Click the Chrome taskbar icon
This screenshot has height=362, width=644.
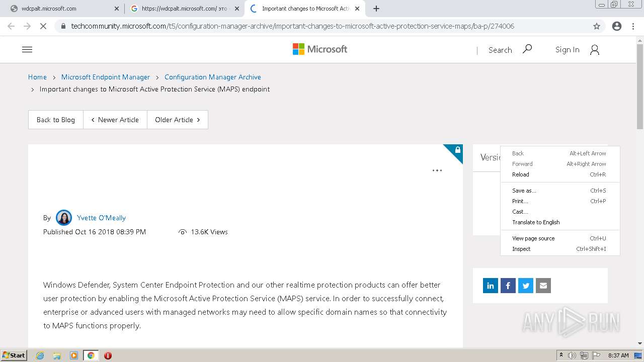(91, 355)
